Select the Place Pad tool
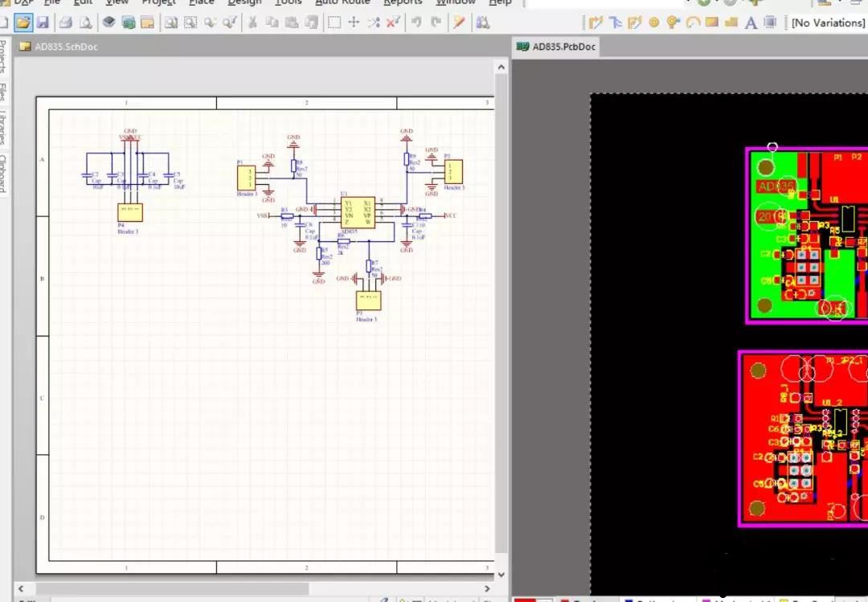868x602 pixels. (x=653, y=23)
